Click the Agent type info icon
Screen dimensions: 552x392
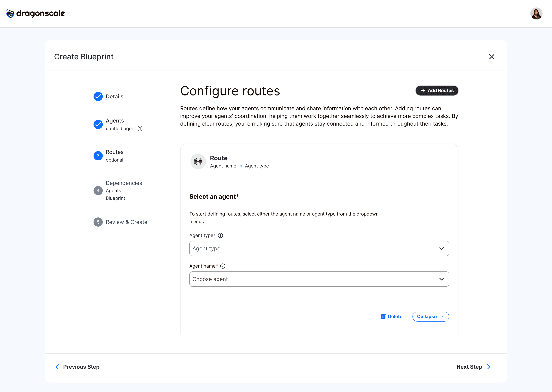tap(220, 235)
